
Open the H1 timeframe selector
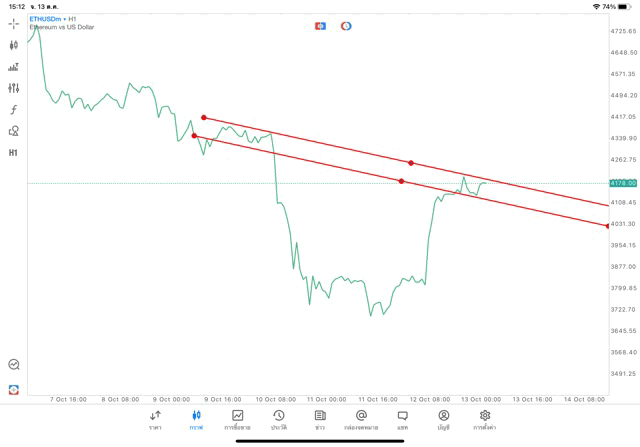click(14, 153)
